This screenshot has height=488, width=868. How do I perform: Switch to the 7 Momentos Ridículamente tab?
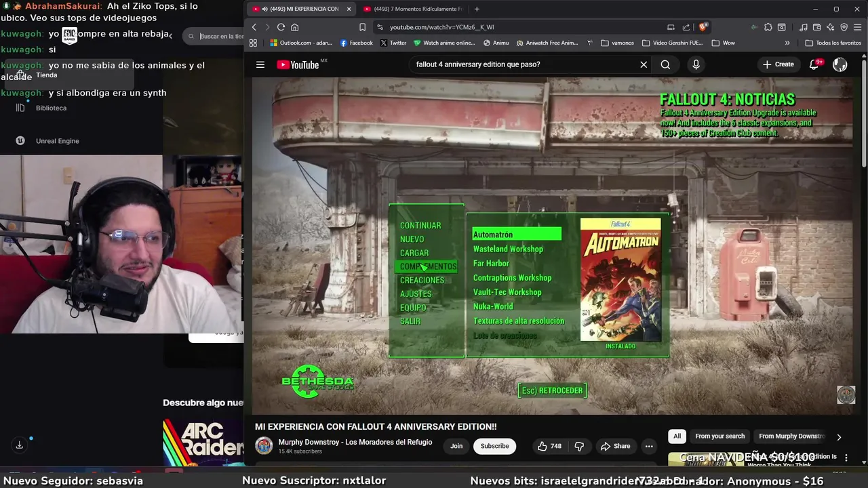click(412, 9)
